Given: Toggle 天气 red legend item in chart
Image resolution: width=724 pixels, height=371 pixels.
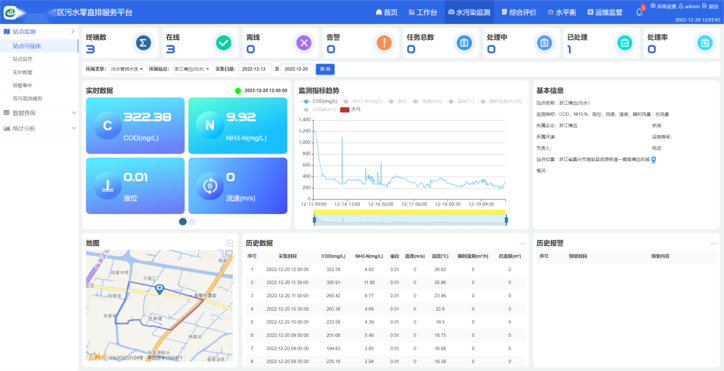Looking at the screenshot, I should [350, 109].
